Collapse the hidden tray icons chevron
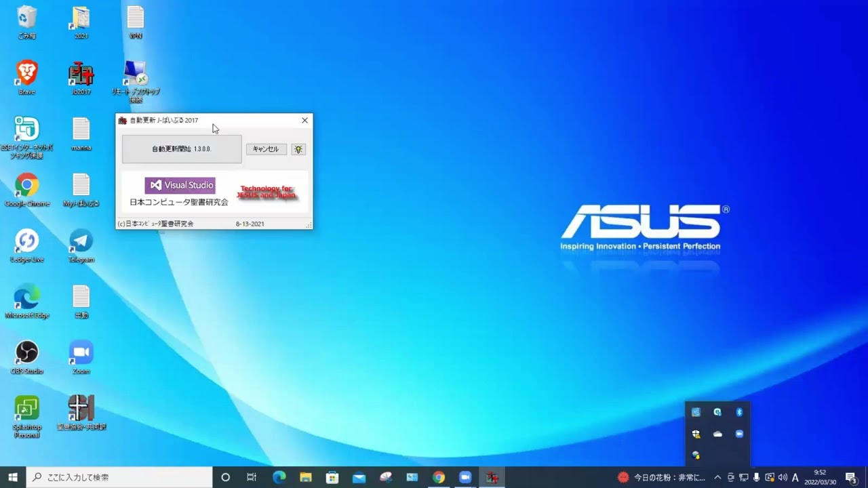 [x=717, y=477]
